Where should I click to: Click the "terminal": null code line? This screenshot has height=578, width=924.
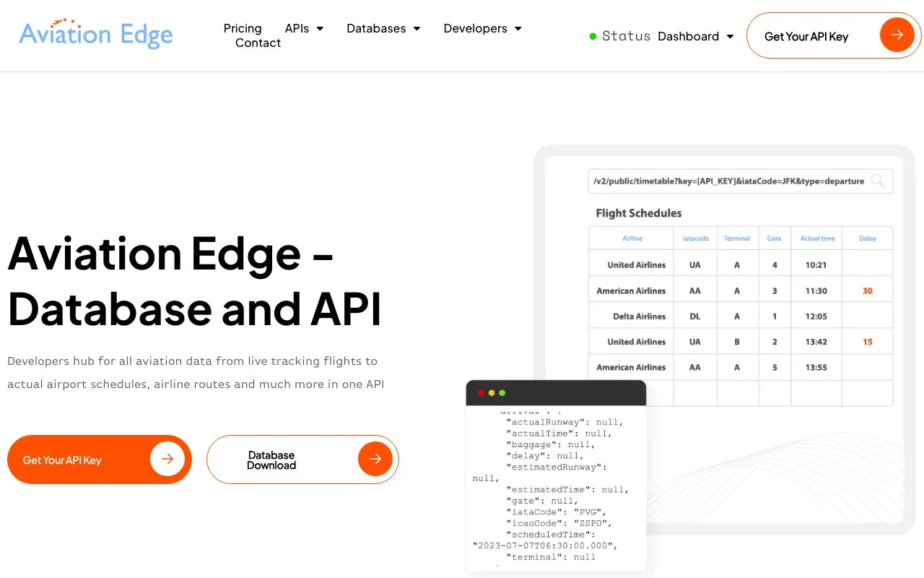pyautogui.click(x=551, y=557)
